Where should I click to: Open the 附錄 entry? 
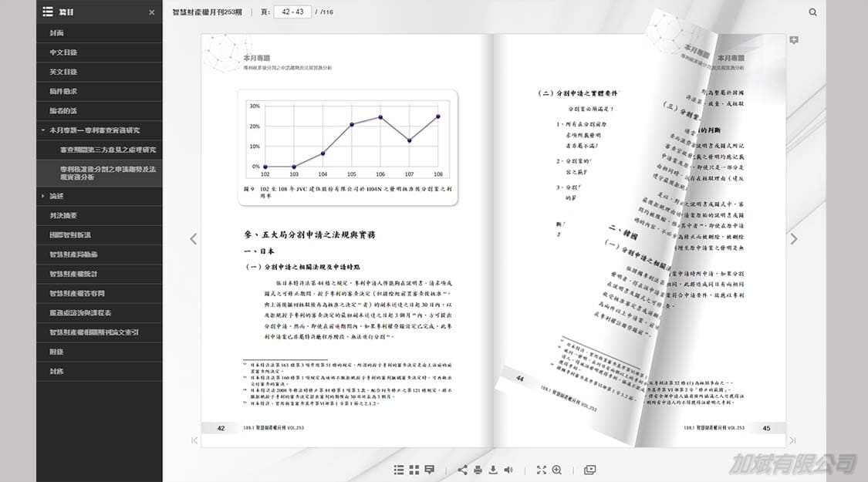point(100,352)
